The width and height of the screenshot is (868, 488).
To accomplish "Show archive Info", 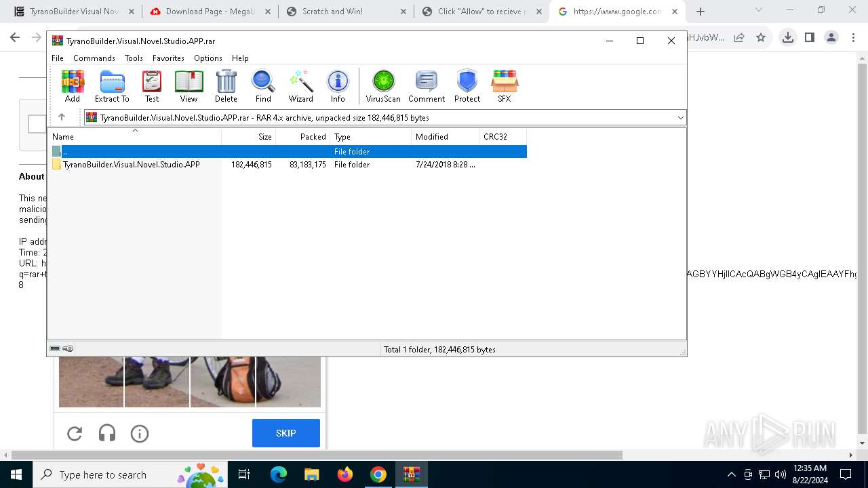I will pyautogui.click(x=338, y=86).
